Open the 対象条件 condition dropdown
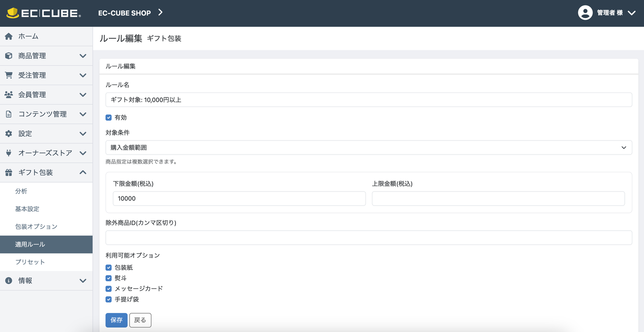Screen dimensions: 644x332 tap(368, 148)
